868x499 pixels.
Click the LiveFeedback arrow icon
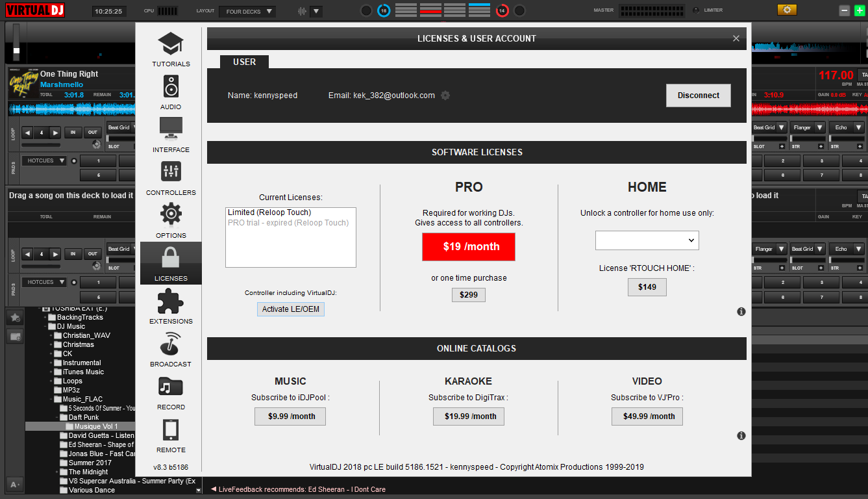(214, 489)
